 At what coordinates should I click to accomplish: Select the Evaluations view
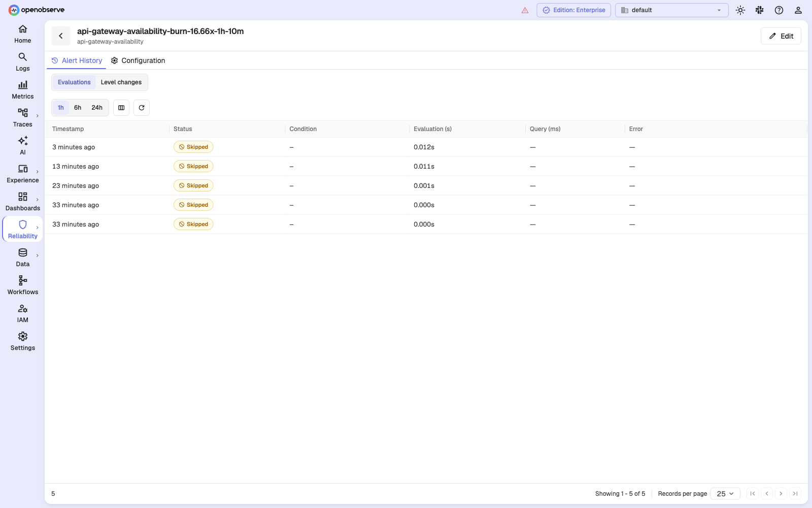tap(74, 82)
